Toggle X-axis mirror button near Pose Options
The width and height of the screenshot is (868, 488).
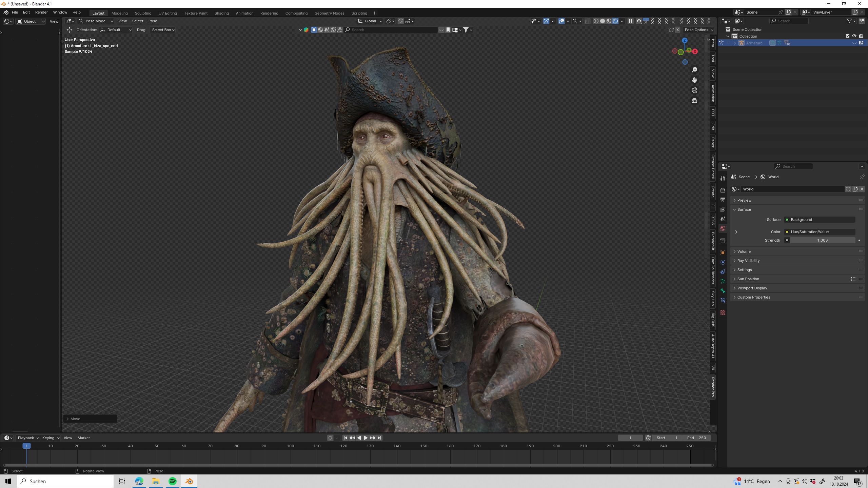[677, 30]
